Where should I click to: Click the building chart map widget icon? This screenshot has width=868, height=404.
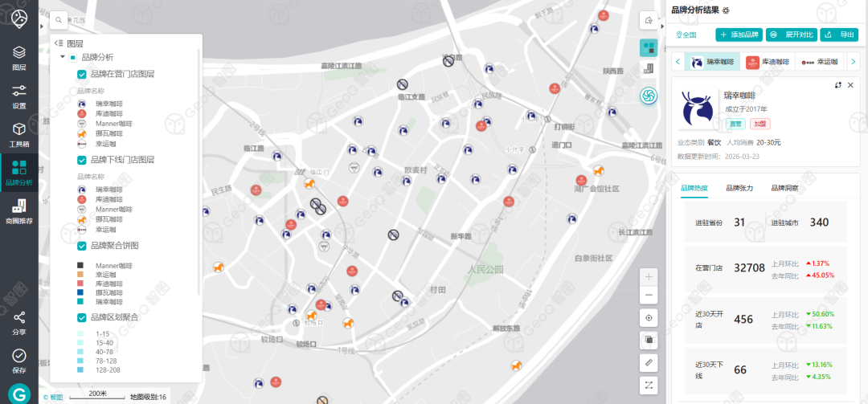[649, 68]
